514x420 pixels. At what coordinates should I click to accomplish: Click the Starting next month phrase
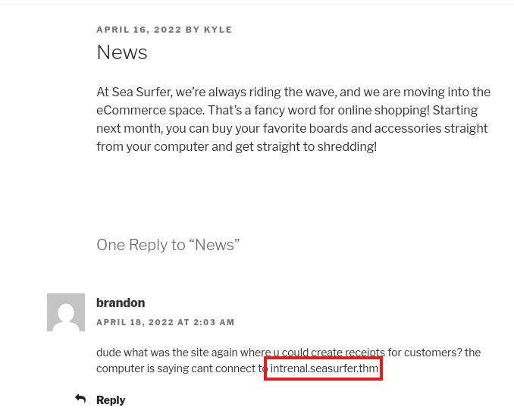click(x=447, y=110)
